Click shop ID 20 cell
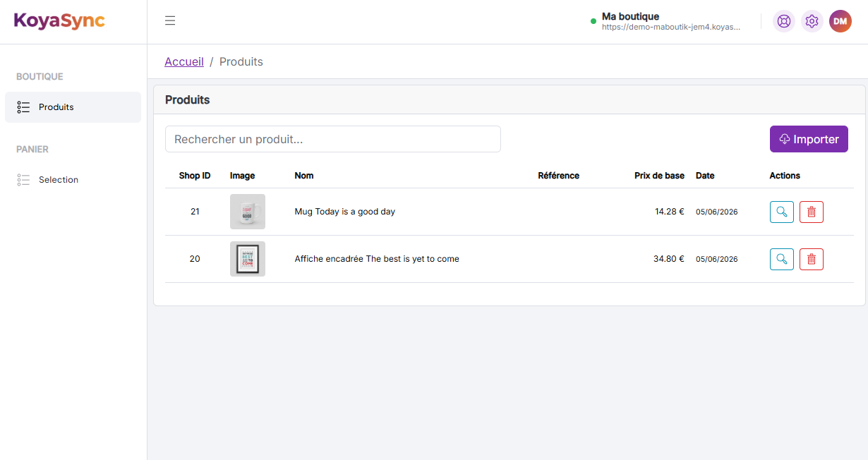868x460 pixels. point(195,259)
